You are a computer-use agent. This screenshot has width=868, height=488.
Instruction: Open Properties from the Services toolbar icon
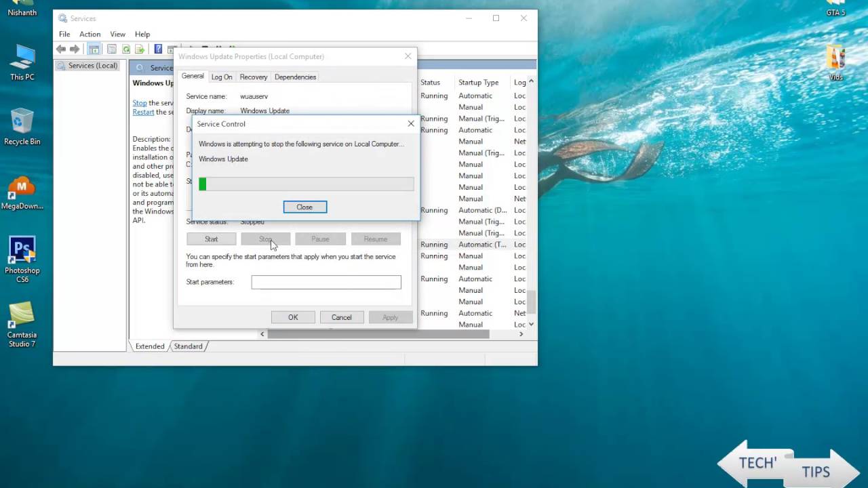[111, 49]
